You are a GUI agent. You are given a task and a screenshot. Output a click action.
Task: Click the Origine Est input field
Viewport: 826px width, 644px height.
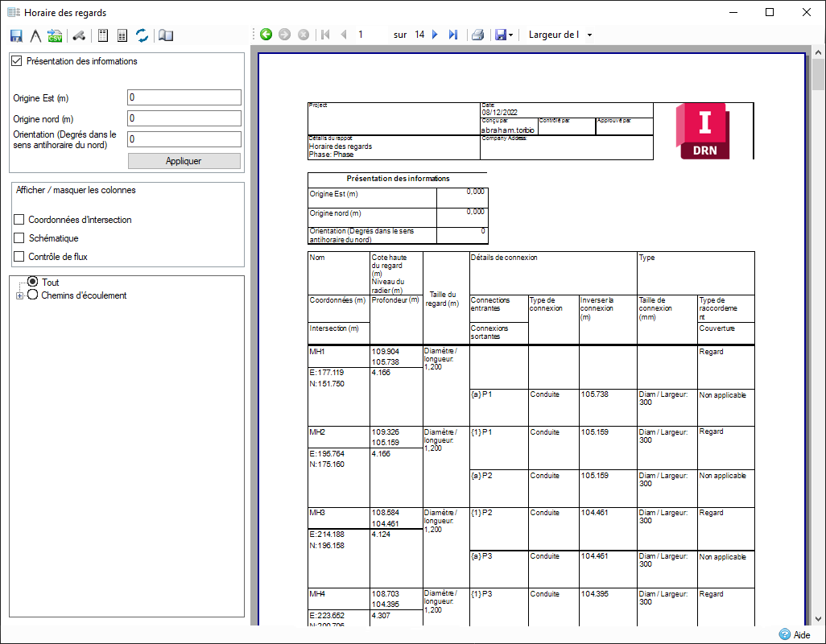click(184, 97)
